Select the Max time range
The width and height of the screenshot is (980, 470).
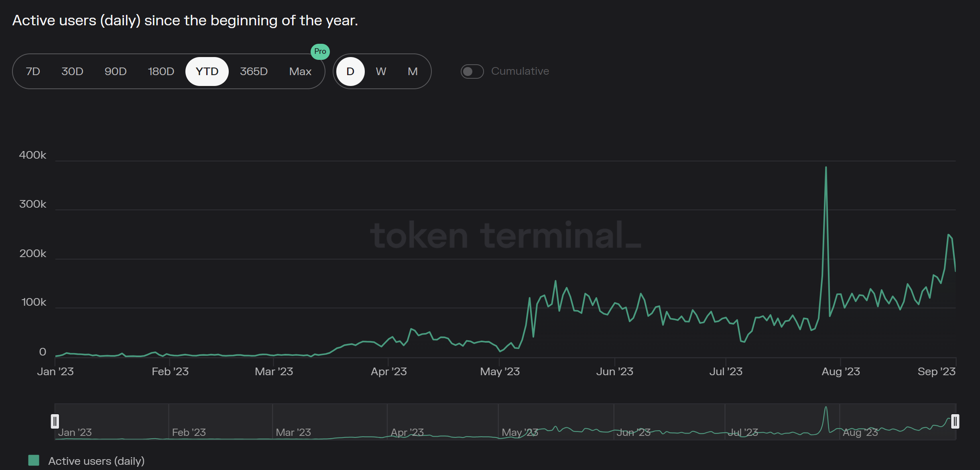(x=300, y=72)
